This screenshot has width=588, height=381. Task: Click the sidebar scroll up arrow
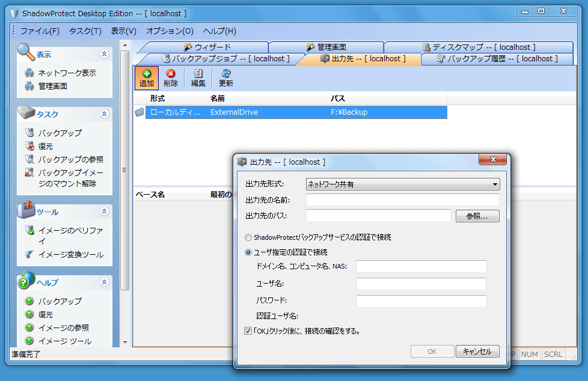click(x=125, y=46)
